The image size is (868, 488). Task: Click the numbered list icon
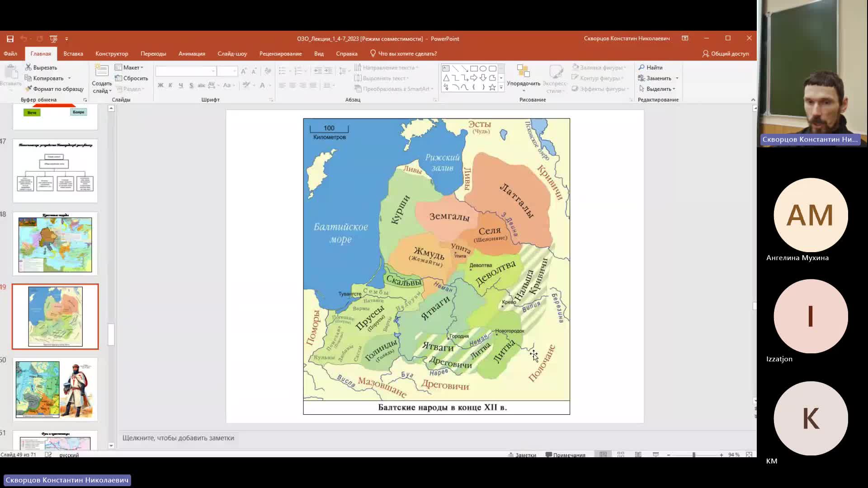pyautogui.click(x=298, y=71)
